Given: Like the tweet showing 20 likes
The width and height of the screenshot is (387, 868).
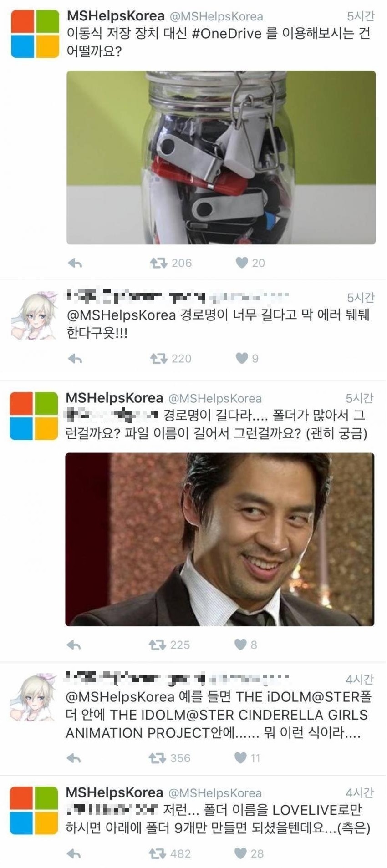Looking at the screenshot, I should tap(242, 263).
